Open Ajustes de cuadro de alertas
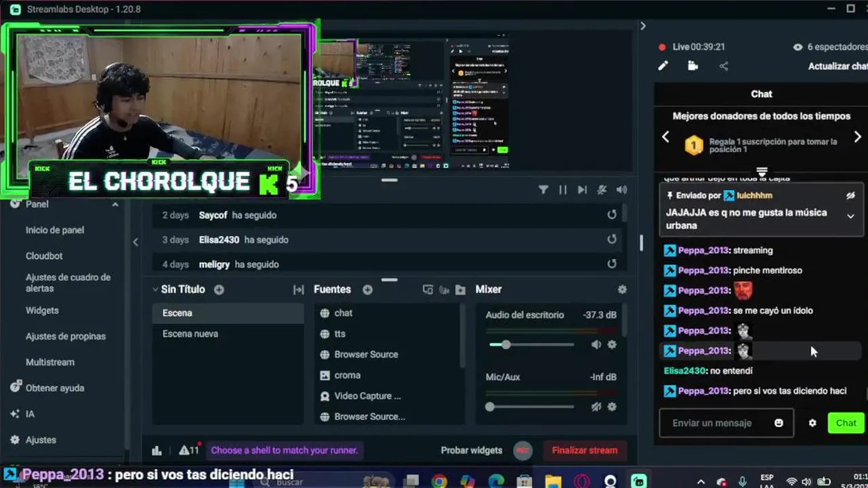 click(x=68, y=283)
